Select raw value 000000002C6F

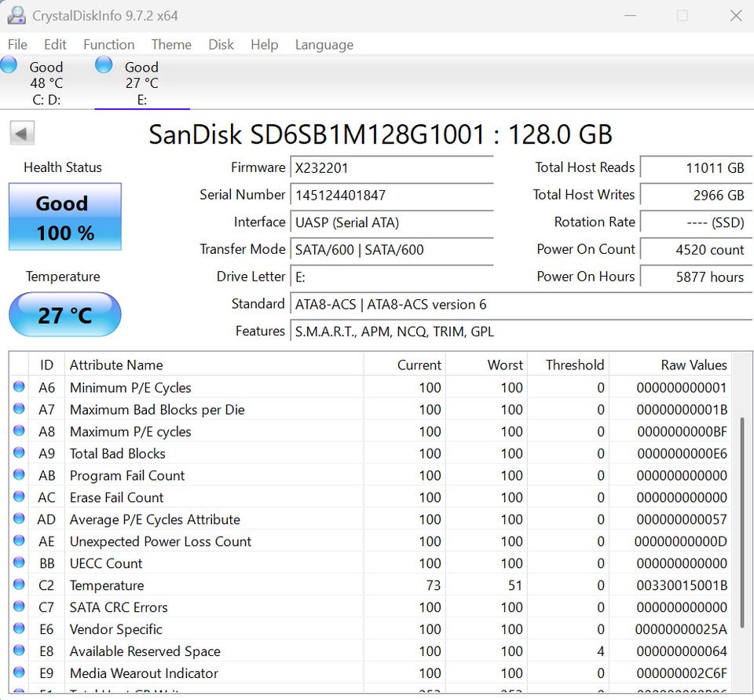(x=682, y=673)
